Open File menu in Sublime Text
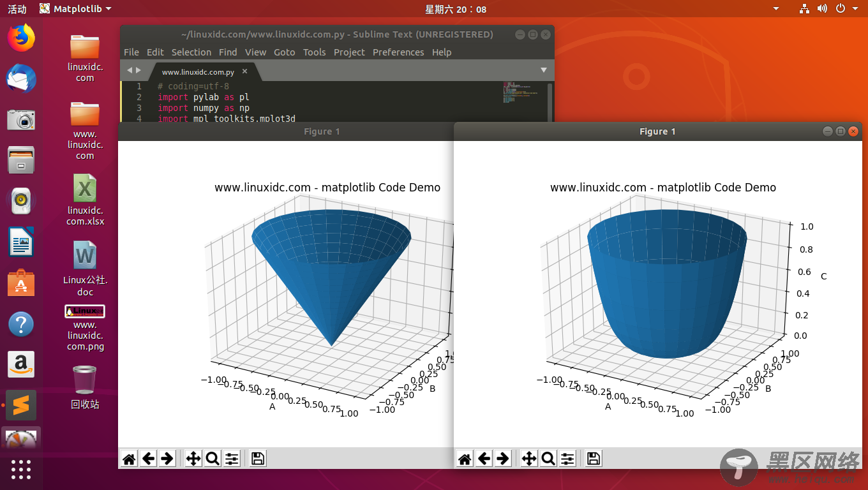The width and height of the screenshot is (868, 490). click(131, 52)
